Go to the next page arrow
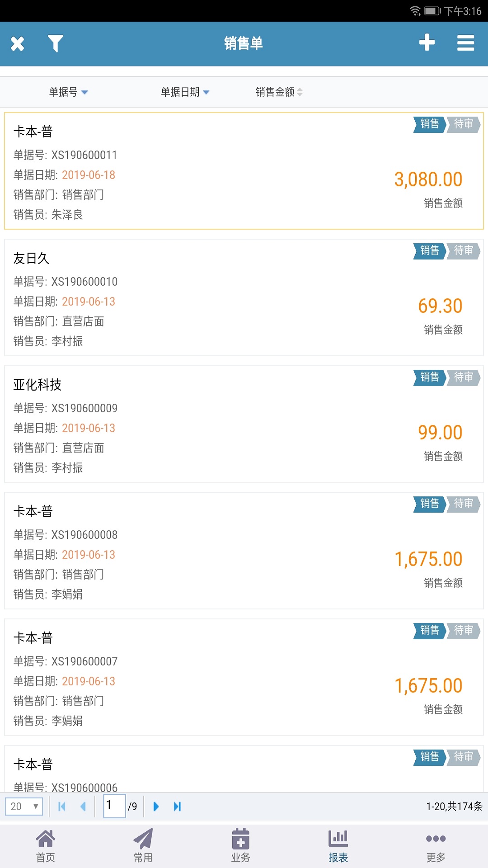488x868 pixels. (x=156, y=806)
